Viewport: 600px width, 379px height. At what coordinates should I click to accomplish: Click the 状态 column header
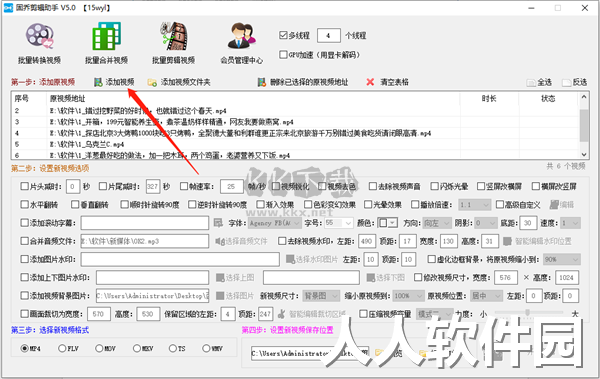click(x=548, y=98)
